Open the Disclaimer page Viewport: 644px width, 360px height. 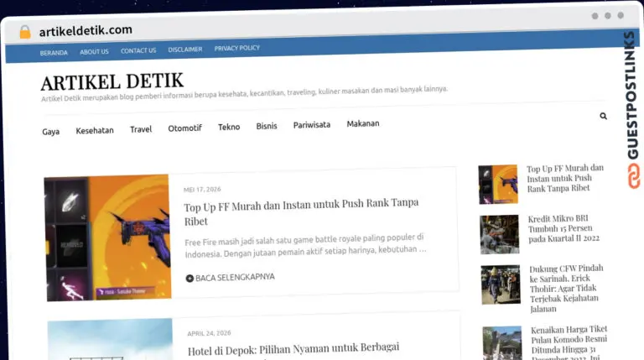185,50
